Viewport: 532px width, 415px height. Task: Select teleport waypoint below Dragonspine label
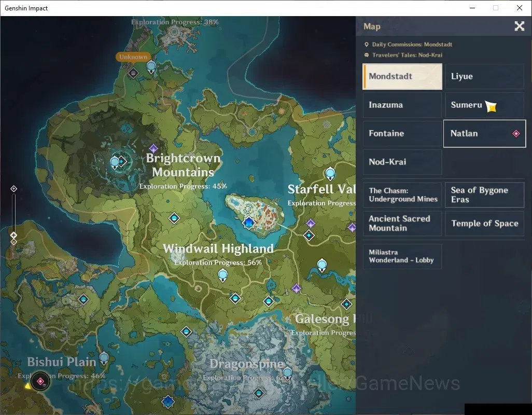pyautogui.click(x=259, y=393)
